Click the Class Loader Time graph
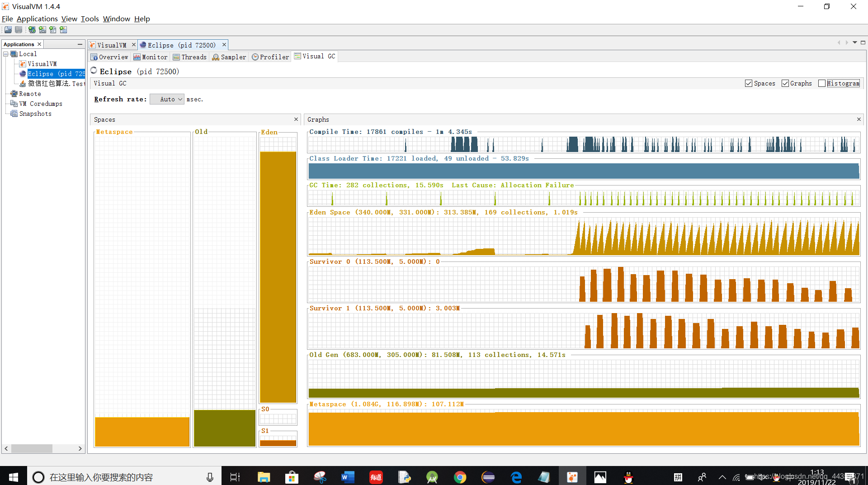This screenshot has height=485, width=868. pyautogui.click(x=584, y=171)
